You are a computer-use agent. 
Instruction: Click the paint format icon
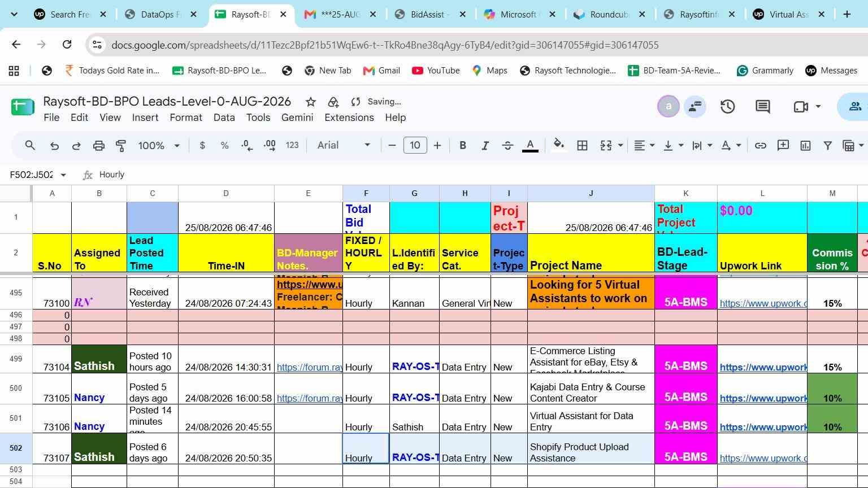pyautogui.click(x=121, y=146)
